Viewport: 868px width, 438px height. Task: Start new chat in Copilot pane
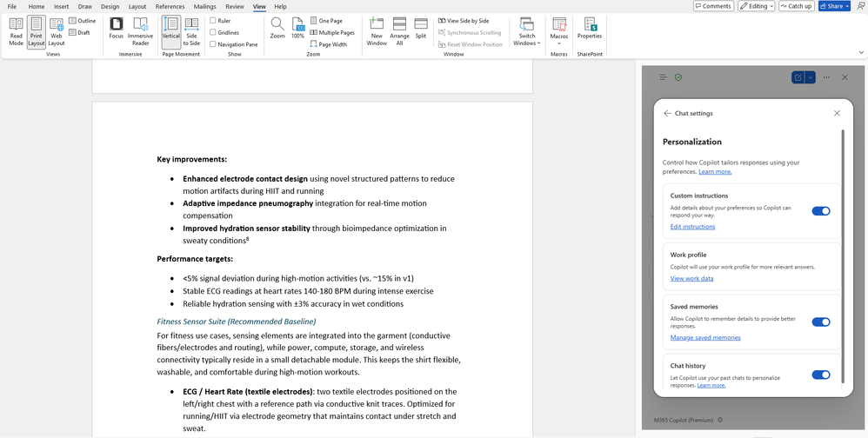(x=798, y=77)
